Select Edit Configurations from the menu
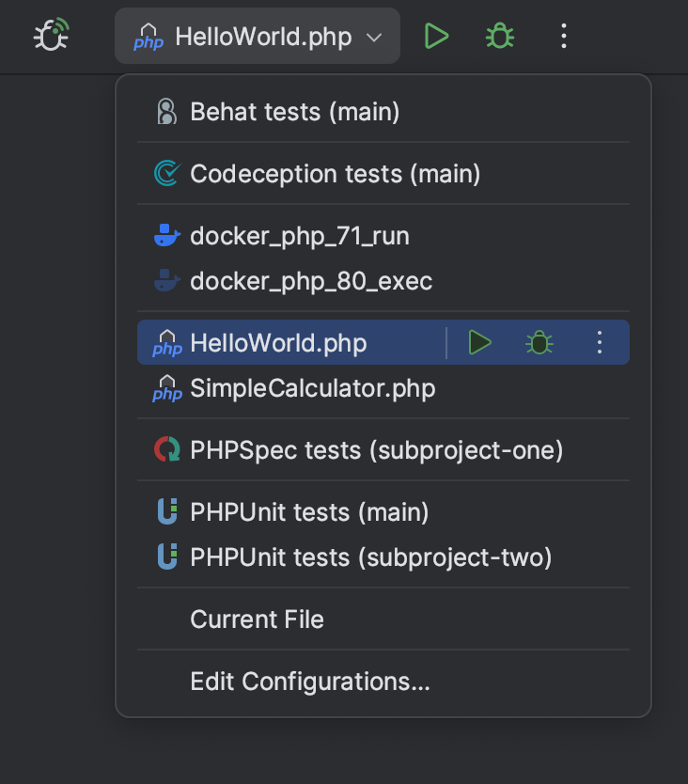The image size is (688, 784). click(x=310, y=681)
